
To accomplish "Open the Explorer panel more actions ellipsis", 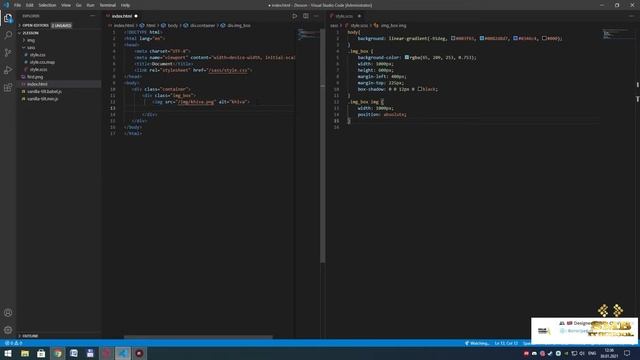I will pyautogui.click(x=93, y=16).
